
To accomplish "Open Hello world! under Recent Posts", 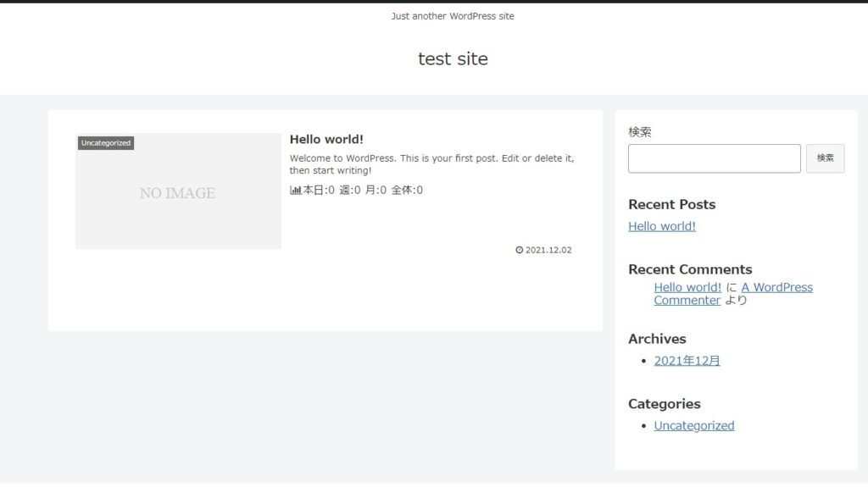I will tap(661, 226).
